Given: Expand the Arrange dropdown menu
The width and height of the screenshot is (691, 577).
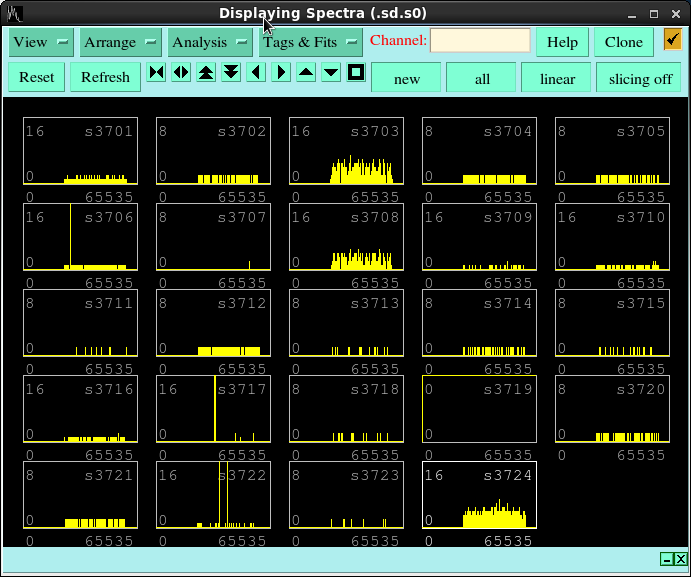Looking at the screenshot, I should [121, 42].
